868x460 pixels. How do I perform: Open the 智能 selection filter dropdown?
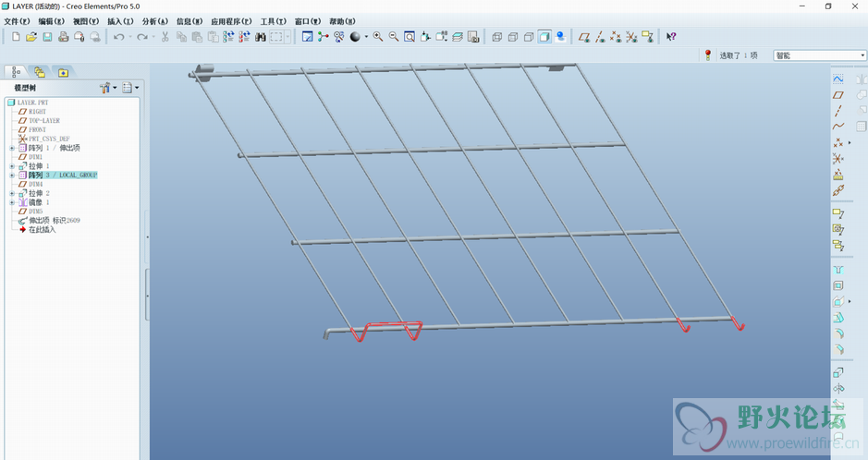(x=862, y=55)
